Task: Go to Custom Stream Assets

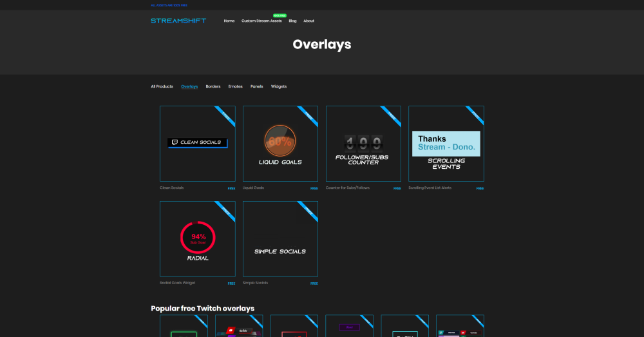Action: pyautogui.click(x=261, y=21)
